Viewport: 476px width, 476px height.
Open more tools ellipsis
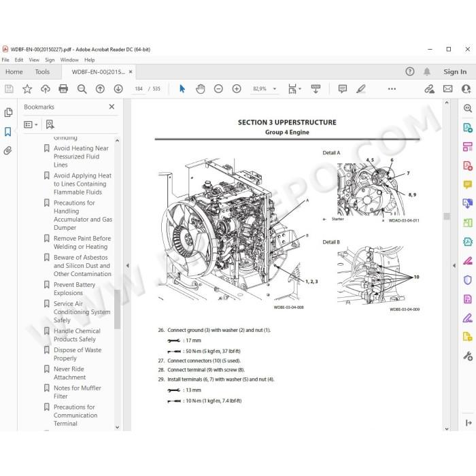(392, 88)
